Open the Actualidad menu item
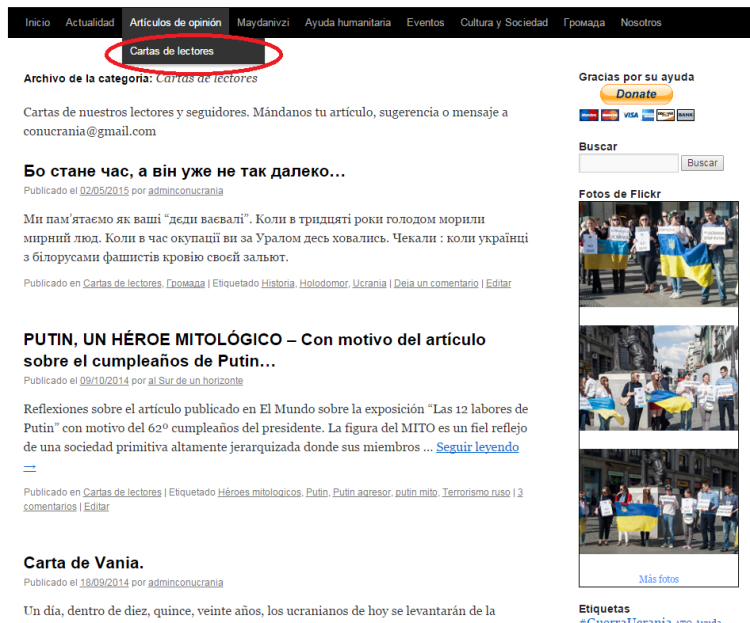This screenshot has height=623, width=750. (90, 22)
